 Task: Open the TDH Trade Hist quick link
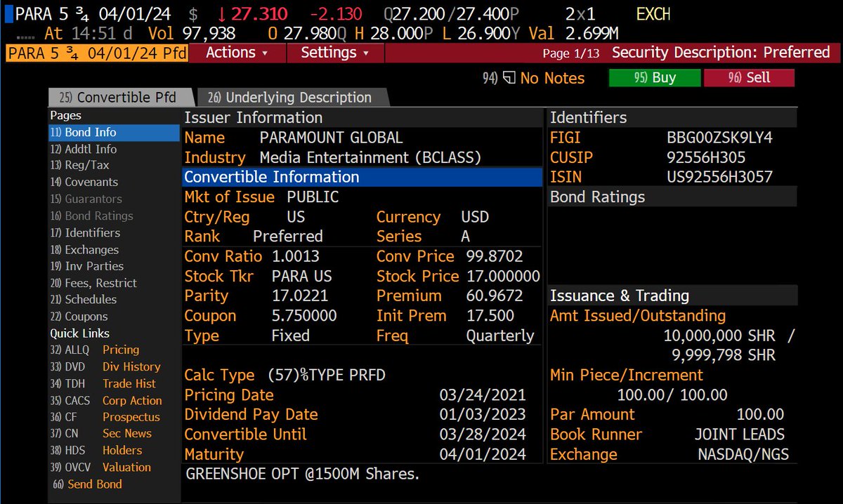103,383
